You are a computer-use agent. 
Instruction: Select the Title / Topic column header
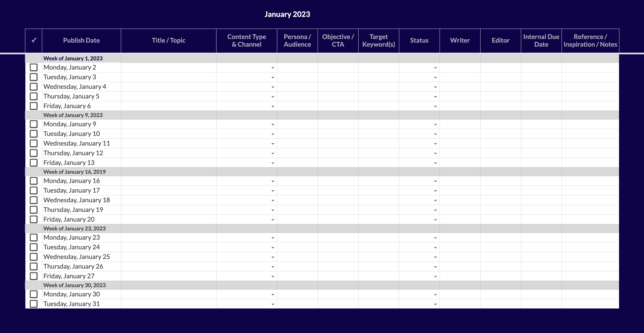168,40
